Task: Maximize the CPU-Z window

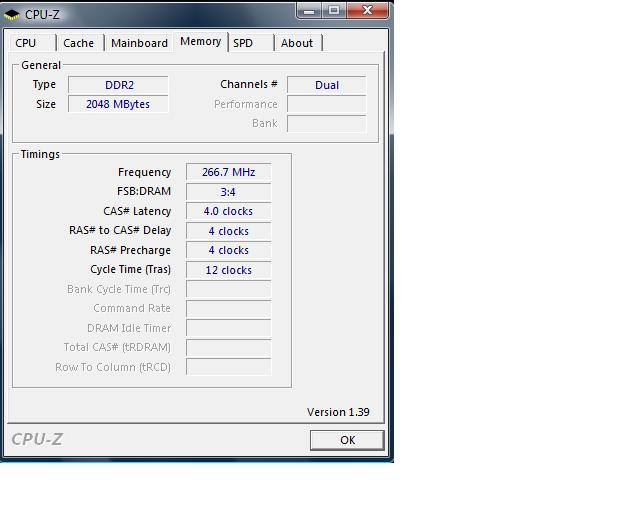Action: pyautogui.click(x=334, y=11)
